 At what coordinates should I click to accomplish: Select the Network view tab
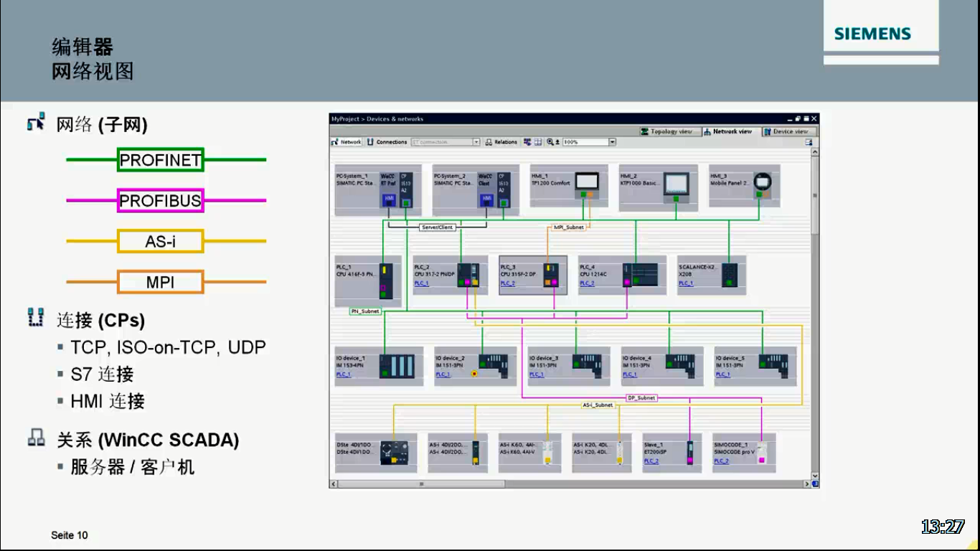pyautogui.click(x=731, y=131)
